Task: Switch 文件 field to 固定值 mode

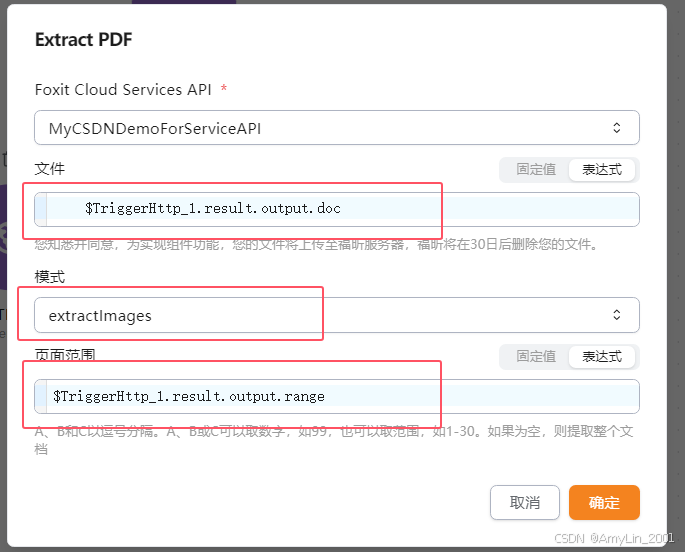Action: [x=536, y=169]
